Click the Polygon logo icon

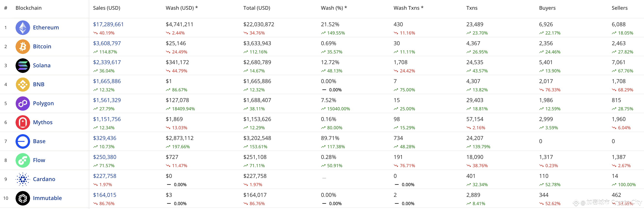23,103
